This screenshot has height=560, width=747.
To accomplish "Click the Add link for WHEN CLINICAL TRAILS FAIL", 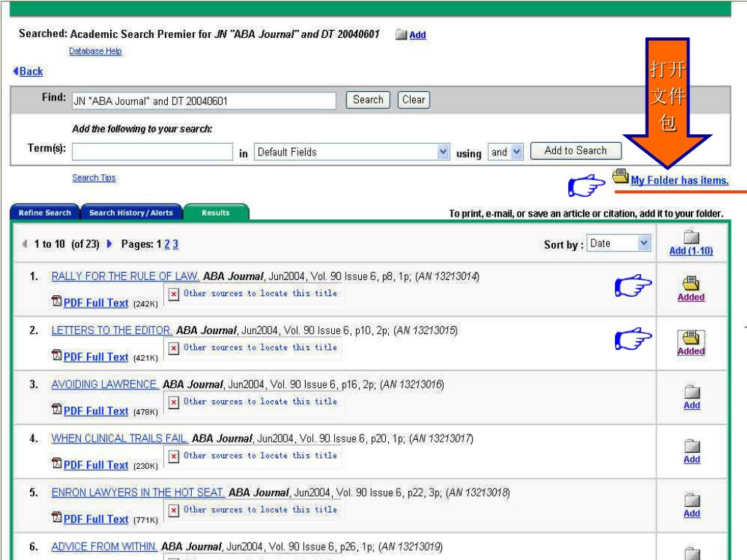I will [x=692, y=459].
